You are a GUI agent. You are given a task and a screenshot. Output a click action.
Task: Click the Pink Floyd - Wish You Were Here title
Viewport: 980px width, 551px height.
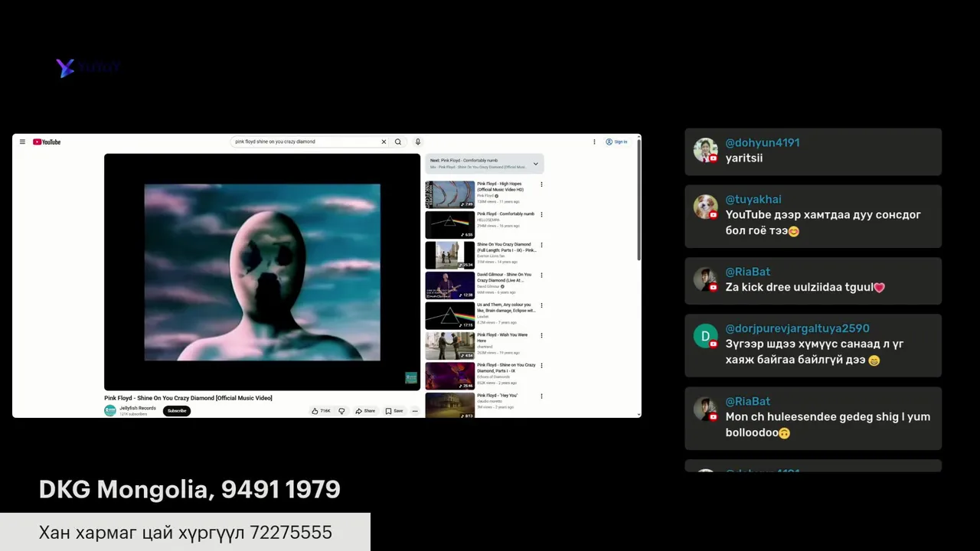[502, 337]
